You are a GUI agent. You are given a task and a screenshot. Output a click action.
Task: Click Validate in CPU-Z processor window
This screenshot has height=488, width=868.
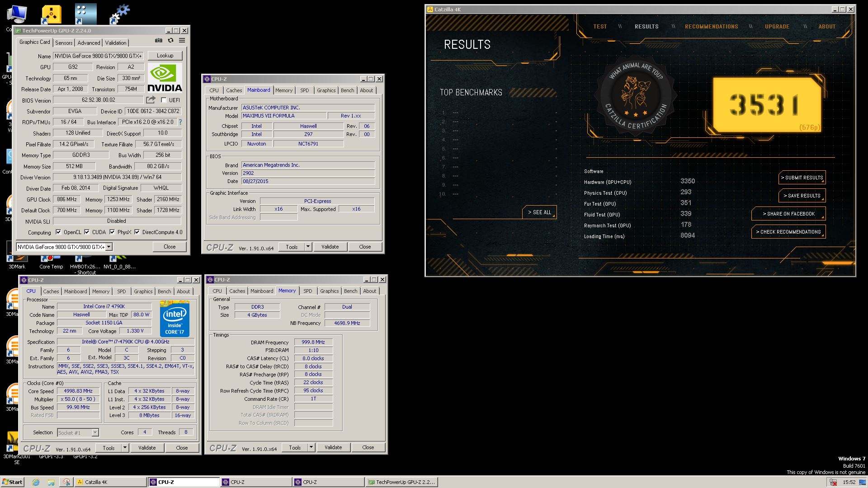[x=147, y=448]
